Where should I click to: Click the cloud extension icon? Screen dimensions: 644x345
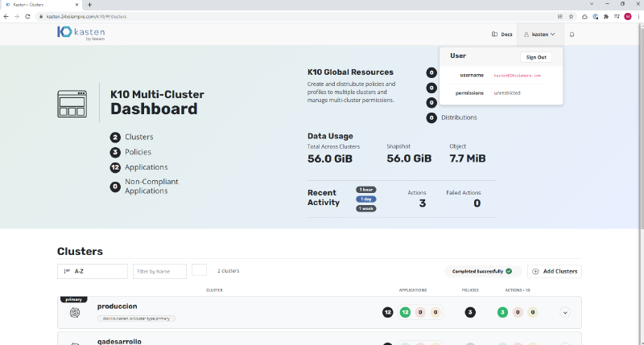tap(584, 16)
